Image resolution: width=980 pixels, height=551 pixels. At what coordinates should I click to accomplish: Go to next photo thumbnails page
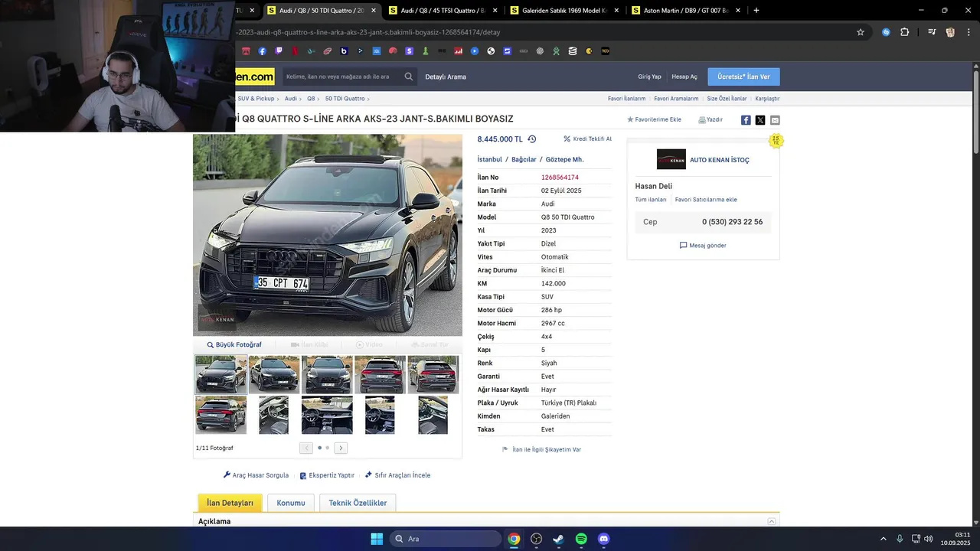click(x=341, y=448)
